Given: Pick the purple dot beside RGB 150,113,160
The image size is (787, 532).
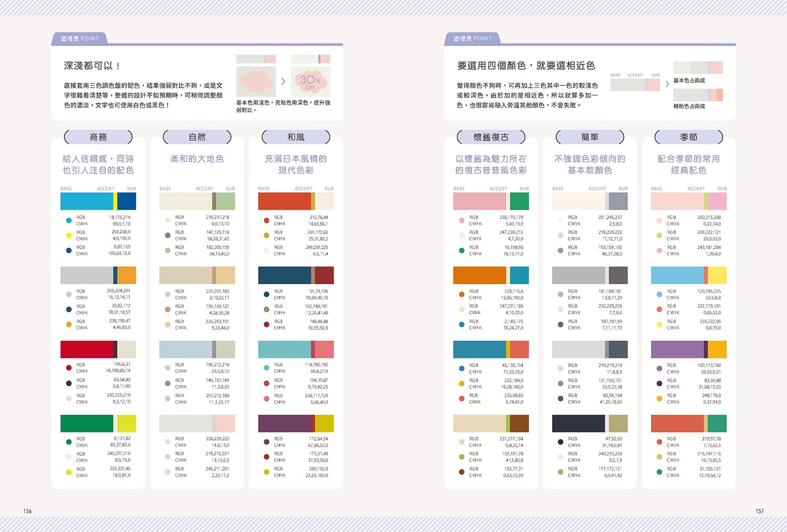Looking at the screenshot, I should coord(659,368).
